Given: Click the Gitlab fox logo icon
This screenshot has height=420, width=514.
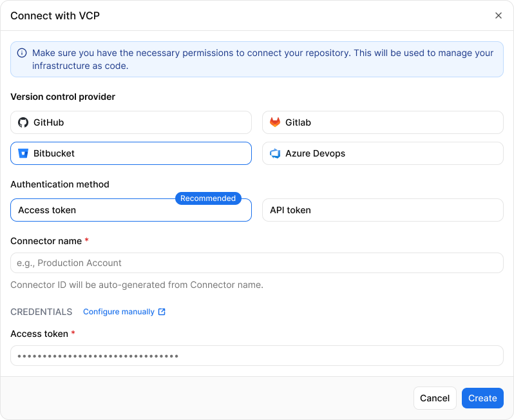Looking at the screenshot, I should 274,122.
